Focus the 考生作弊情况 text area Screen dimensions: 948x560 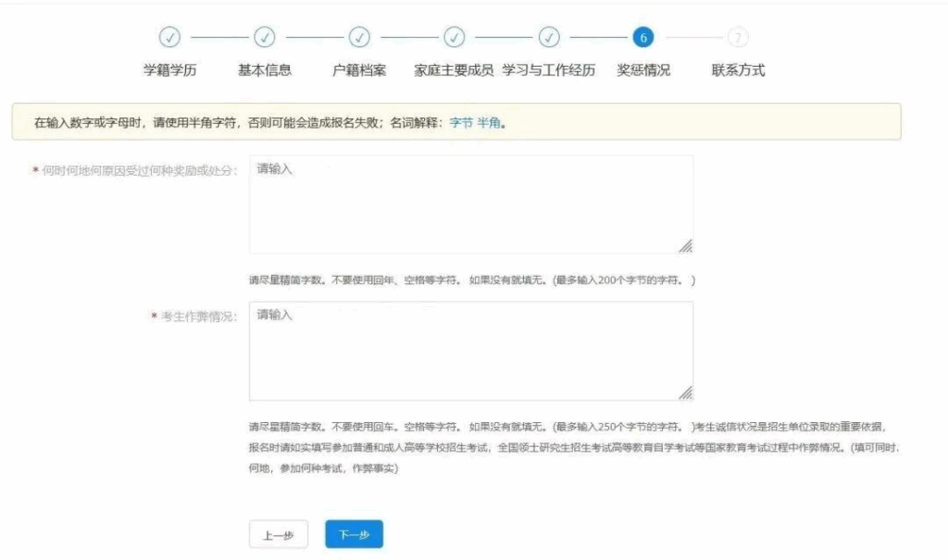point(470,351)
